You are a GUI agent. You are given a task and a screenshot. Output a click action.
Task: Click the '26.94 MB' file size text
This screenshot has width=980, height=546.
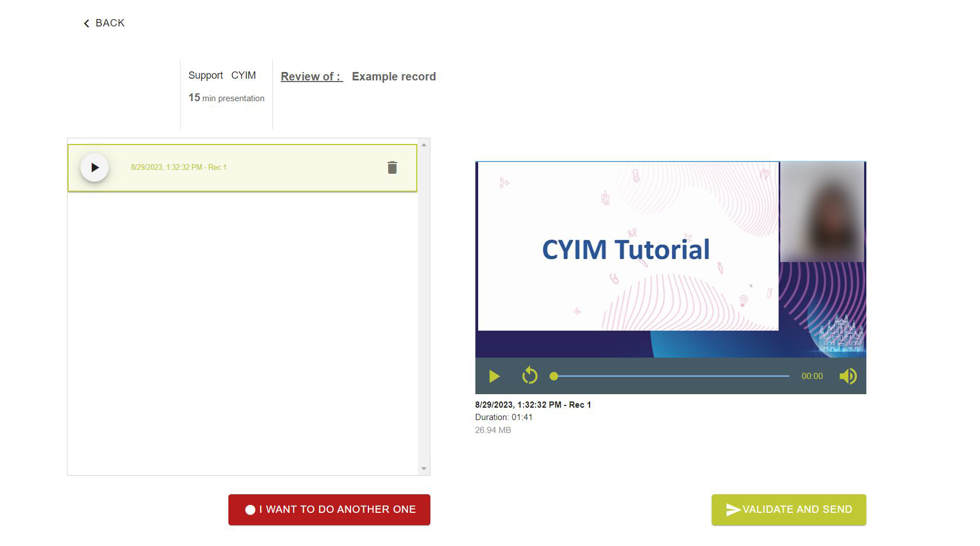pyautogui.click(x=493, y=430)
